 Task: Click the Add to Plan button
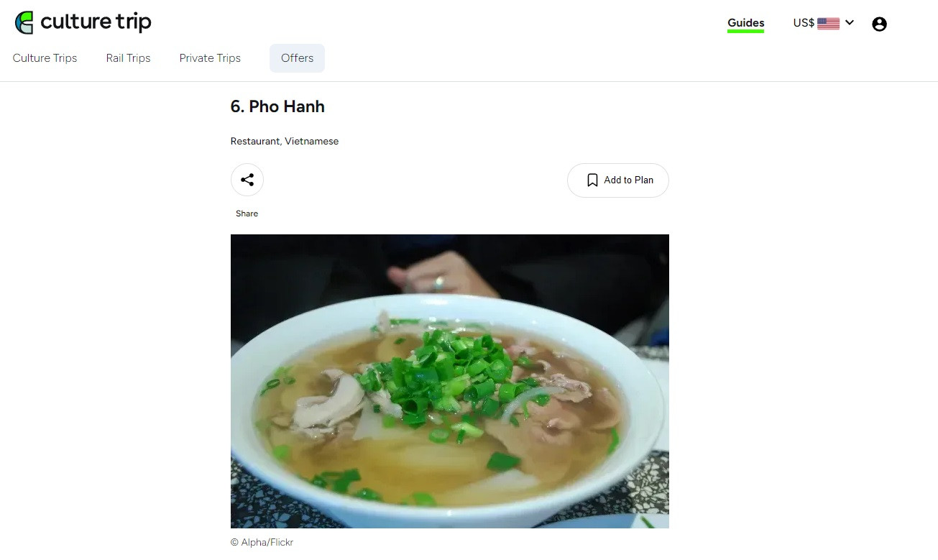click(x=618, y=180)
